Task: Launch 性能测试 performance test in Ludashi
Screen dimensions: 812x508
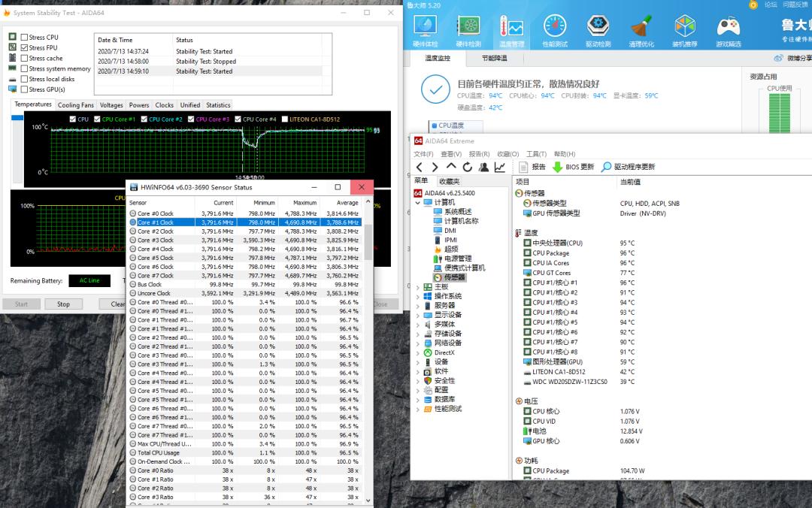Action: click(554, 29)
